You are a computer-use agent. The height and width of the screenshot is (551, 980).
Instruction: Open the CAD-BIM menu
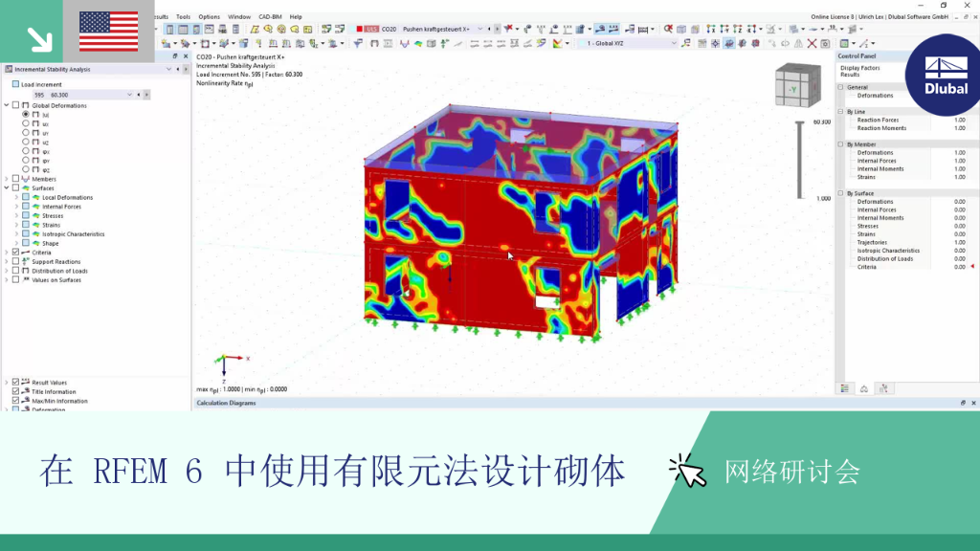tap(270, 17)
